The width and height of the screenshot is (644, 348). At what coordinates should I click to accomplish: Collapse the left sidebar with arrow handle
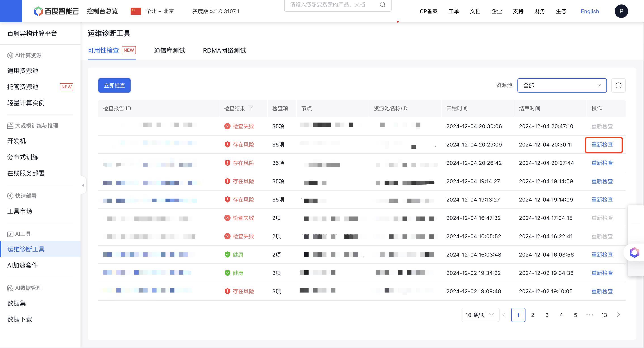(x=83, y=185)
